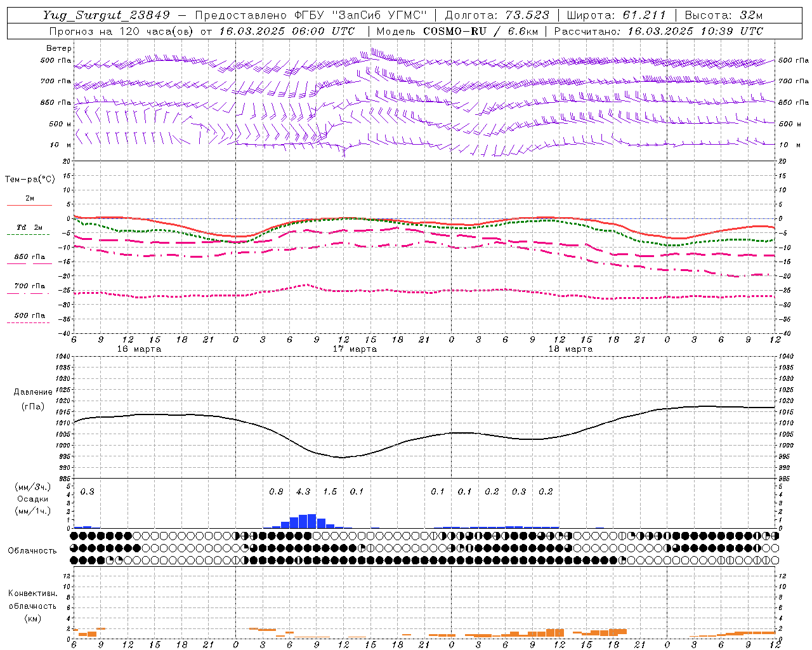Click the precipitation value 4.3
The width and height of the screenshot is (812, 650).
tap(303, 491)
